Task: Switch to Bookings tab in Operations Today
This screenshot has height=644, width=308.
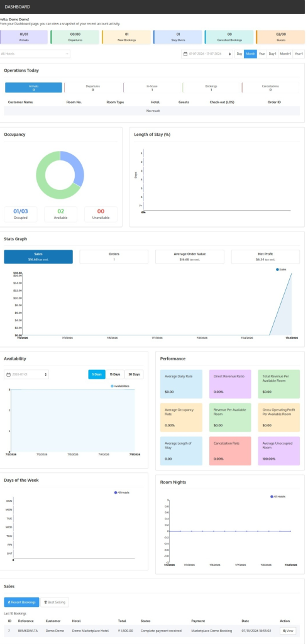Action: (x=211, y=87)
